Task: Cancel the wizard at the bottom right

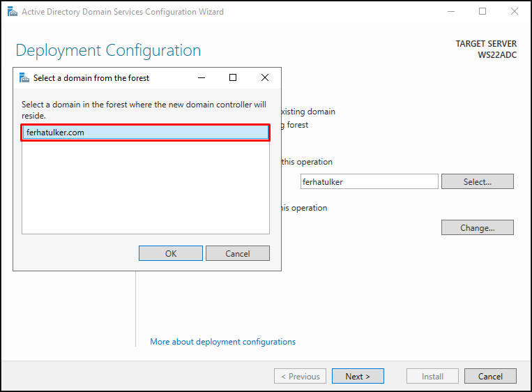Action: coord(490,377)
